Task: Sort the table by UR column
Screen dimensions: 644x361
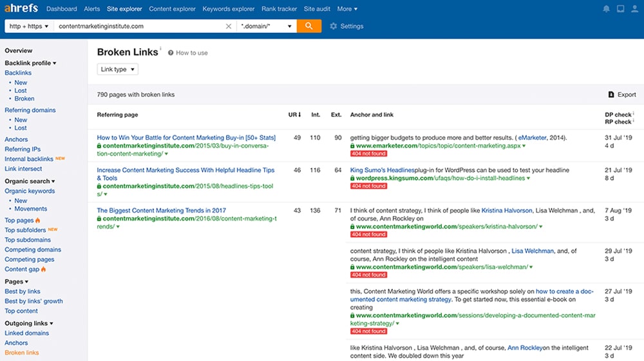Action: pos(294,115)
